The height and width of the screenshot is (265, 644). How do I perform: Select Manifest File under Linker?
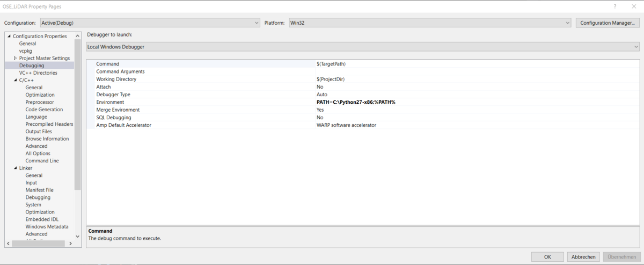click(39, 190)
